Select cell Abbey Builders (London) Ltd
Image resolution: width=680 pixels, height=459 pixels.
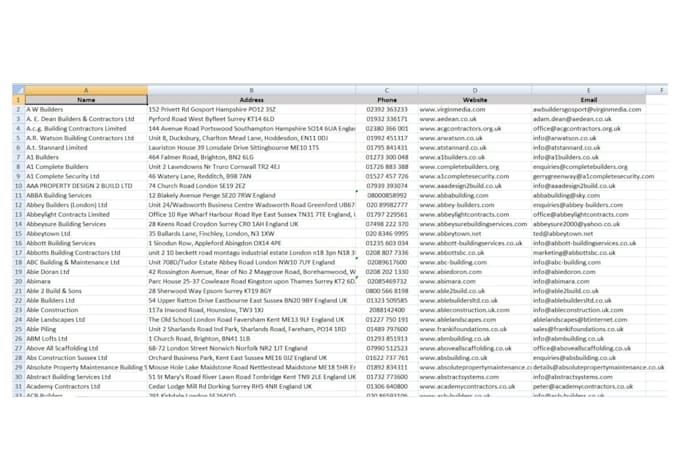[86, 205]
